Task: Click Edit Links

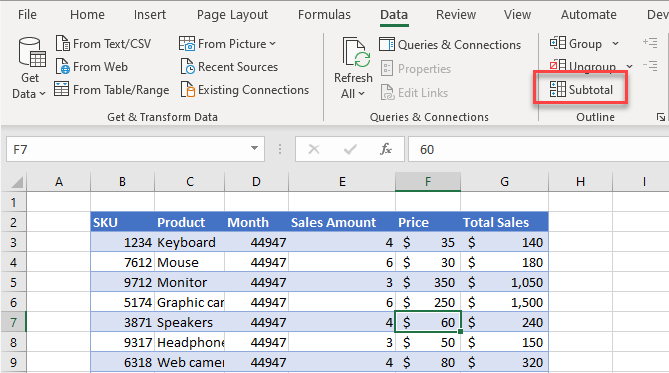Action: [x=414, y=93]
